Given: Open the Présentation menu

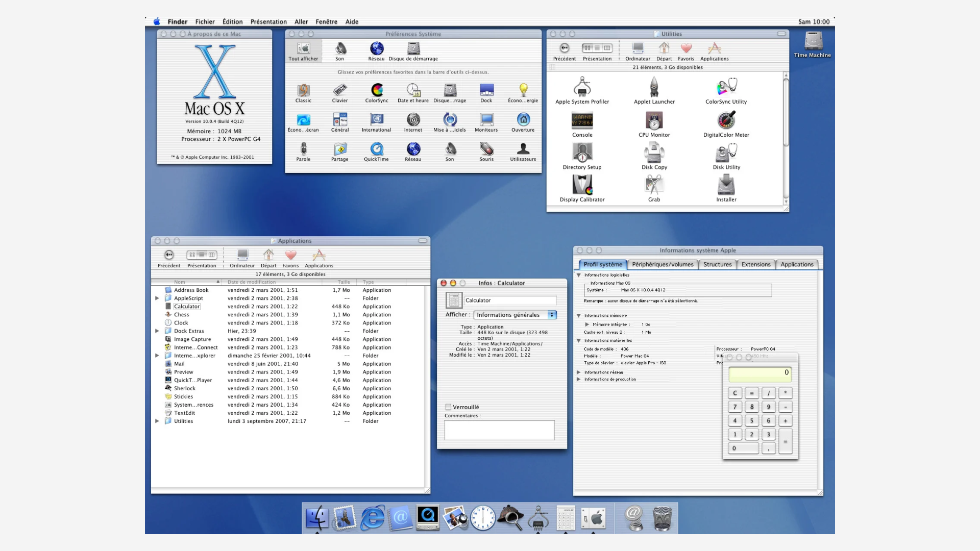Looking at the screenshot, I should point(268,22).
